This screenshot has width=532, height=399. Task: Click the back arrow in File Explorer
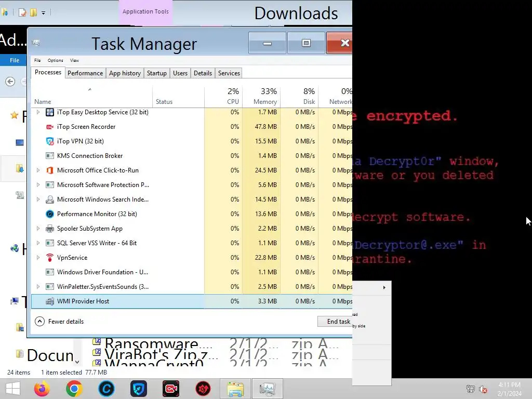10,82
